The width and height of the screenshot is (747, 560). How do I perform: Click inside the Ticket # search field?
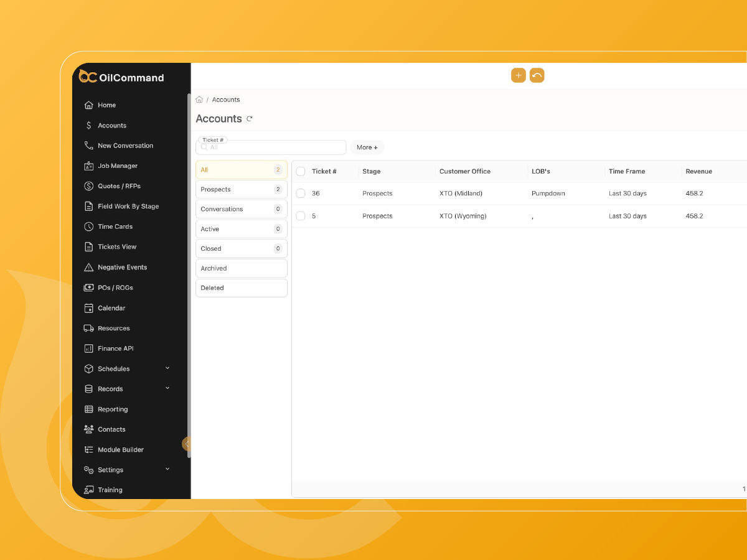pos(271,147)
